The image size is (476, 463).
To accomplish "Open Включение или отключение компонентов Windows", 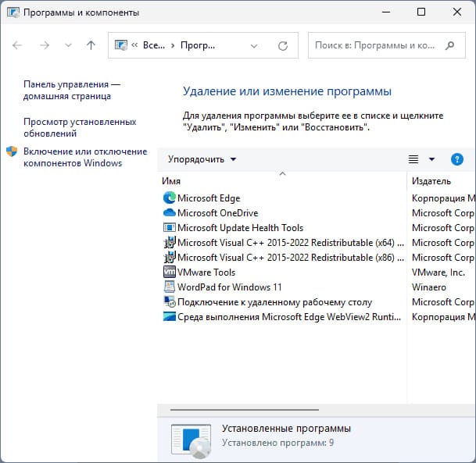I will pos(85,157).
